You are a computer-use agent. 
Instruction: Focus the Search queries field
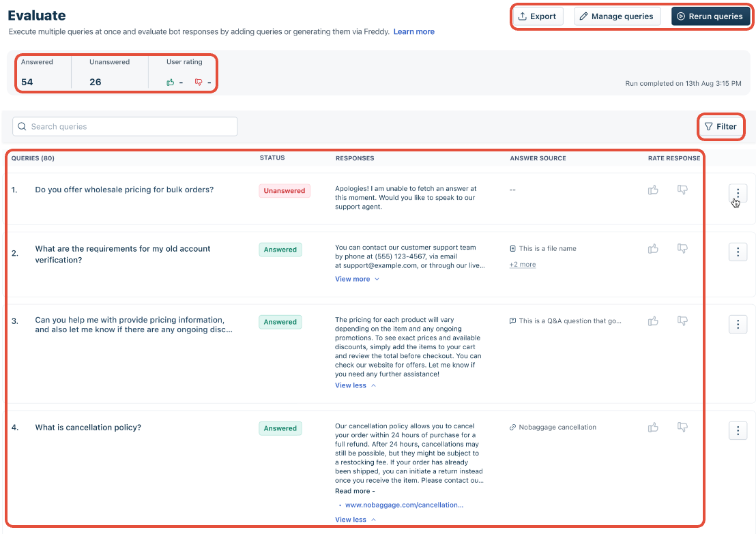pos(125,127)
